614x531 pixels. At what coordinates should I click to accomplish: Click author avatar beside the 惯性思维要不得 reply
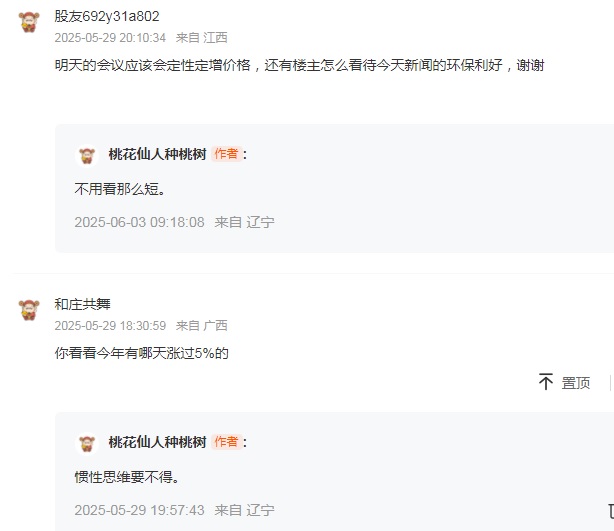tap(87, 443)
